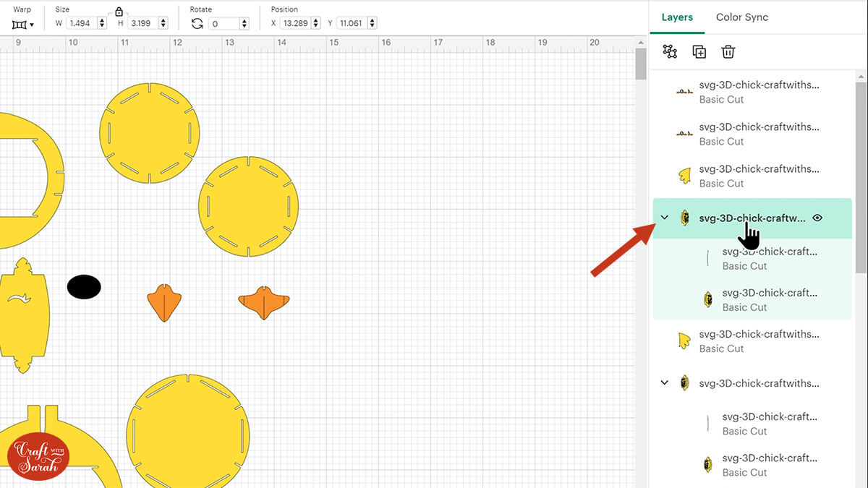
Task: Select the height H input field
Action: [x=142, y=23]
